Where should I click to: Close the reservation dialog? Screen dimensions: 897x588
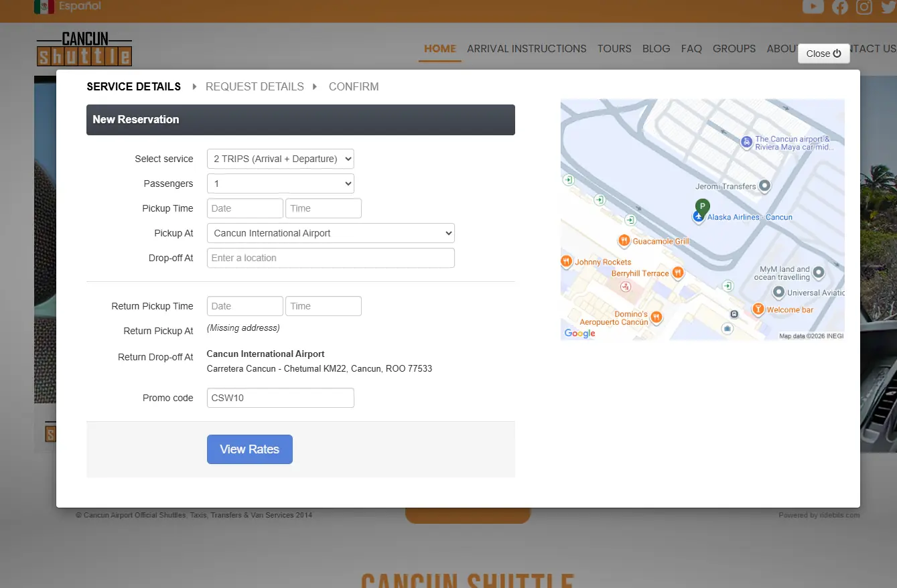(x=823, y=54)
